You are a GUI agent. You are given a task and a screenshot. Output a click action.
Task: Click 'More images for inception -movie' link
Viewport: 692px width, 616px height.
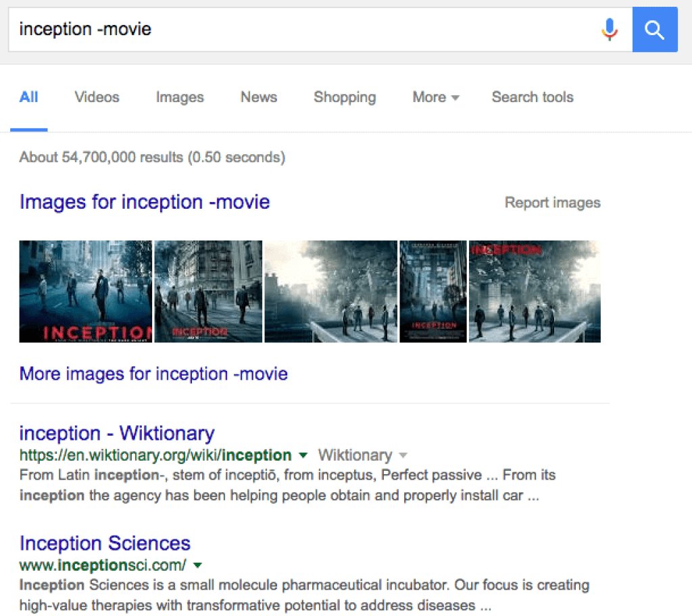click(153, 374)
